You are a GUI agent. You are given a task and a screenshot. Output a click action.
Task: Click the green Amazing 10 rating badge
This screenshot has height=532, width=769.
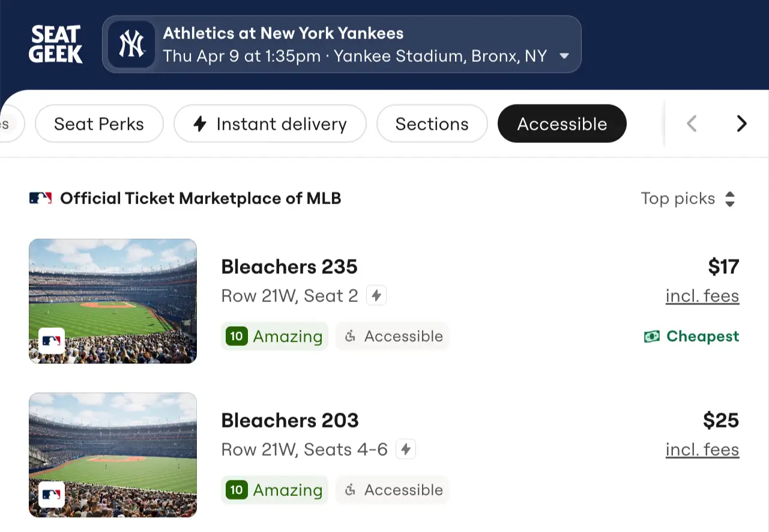pyautogui.click(x=274, y=336)
